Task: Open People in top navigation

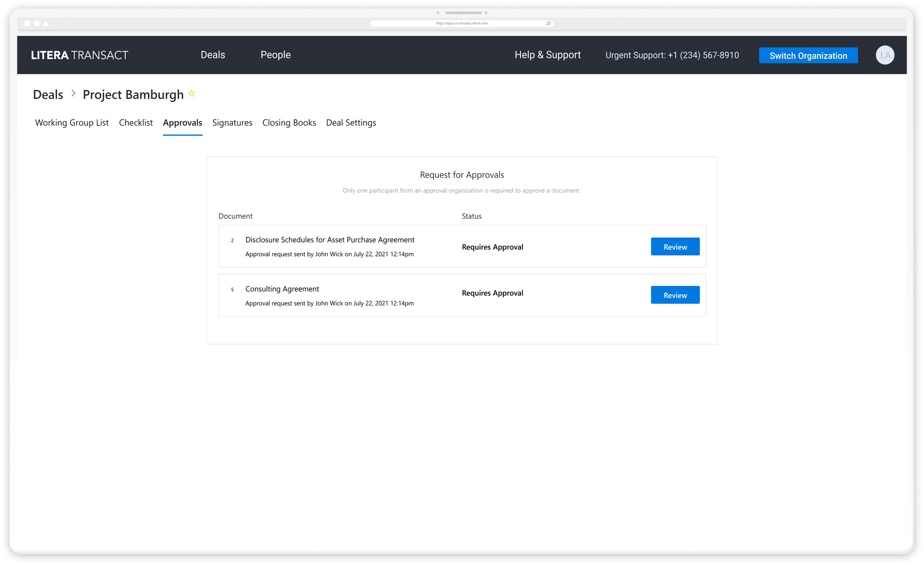Action: [275, 55]
